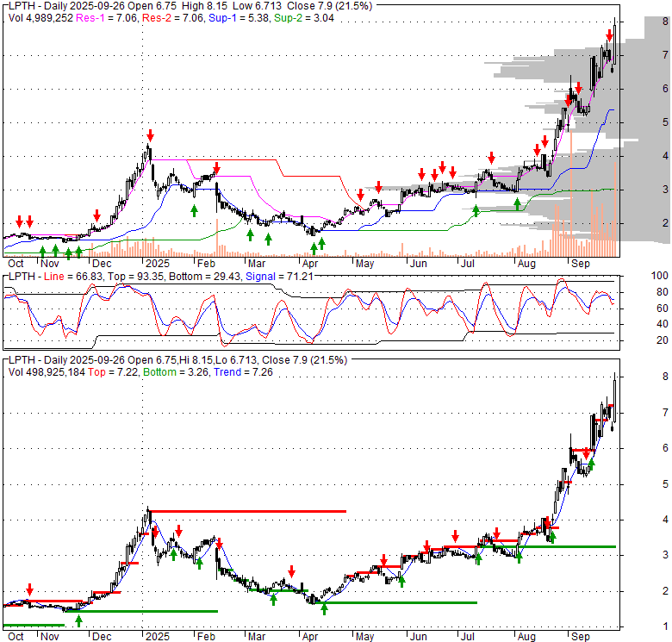This screenshot has height=642, width=672.
Task: Click the 'Sup-1 = 5.38' support label
Action: 239,18
